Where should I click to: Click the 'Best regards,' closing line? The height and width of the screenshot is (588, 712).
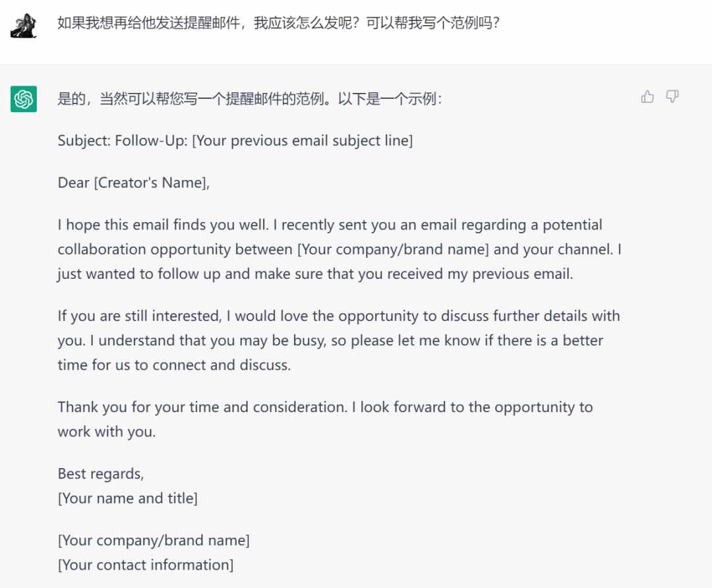(101, 473)
